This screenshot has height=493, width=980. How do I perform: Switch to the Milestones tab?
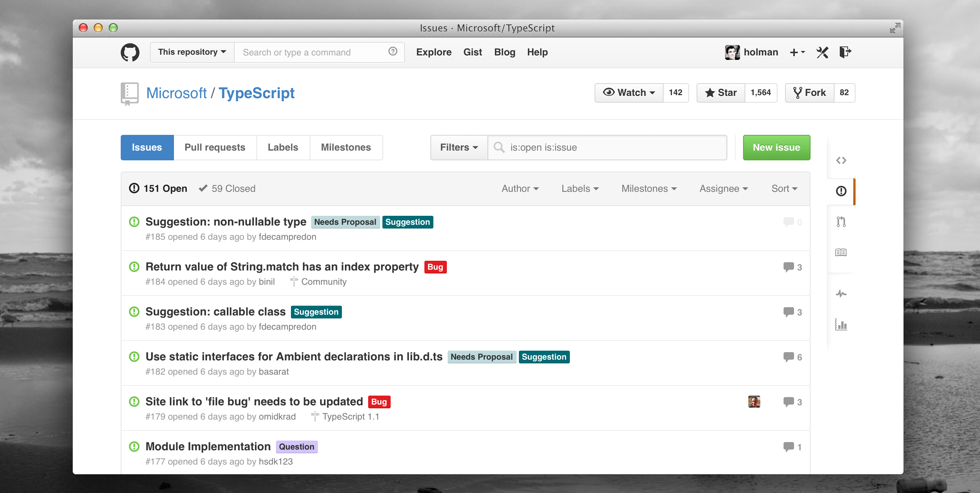346,147
